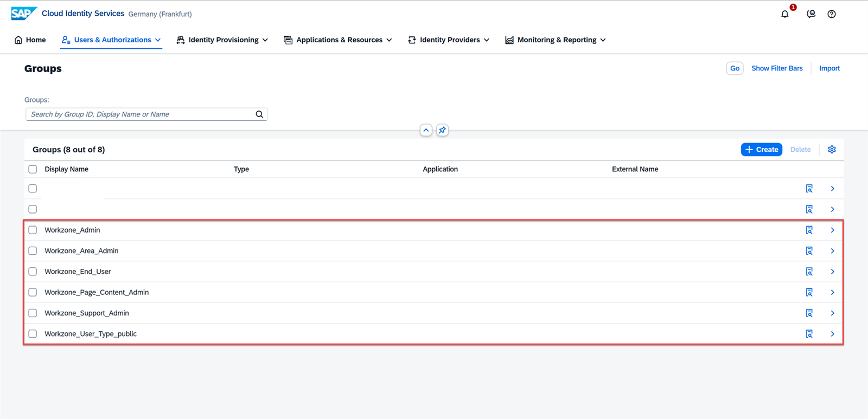The width and height of the screenshot is (868, 419).
Task: Expand the Identity Providers menu
Action: click(x=449, y=40)
